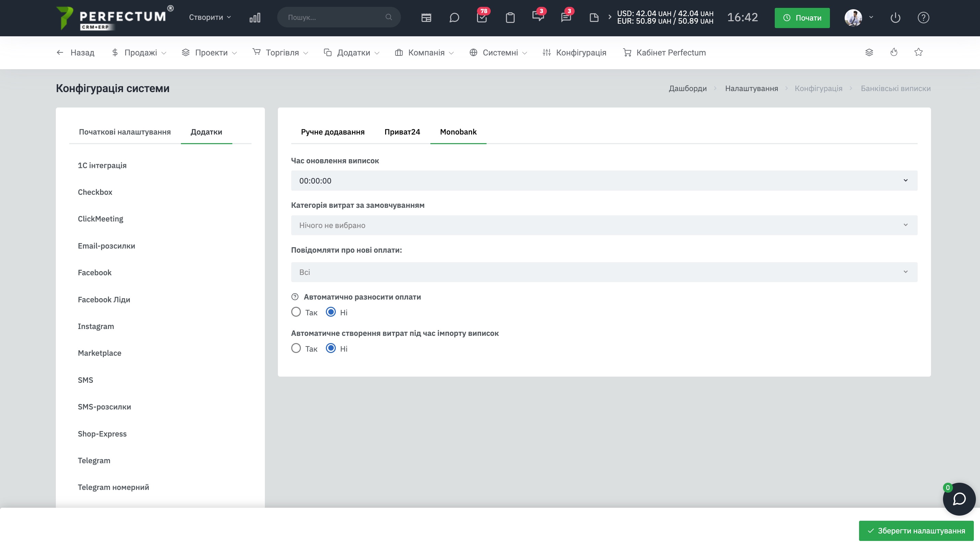Open the Проекти menu
This screenshot has width=980, height=543.
click(x=209, y=52)
